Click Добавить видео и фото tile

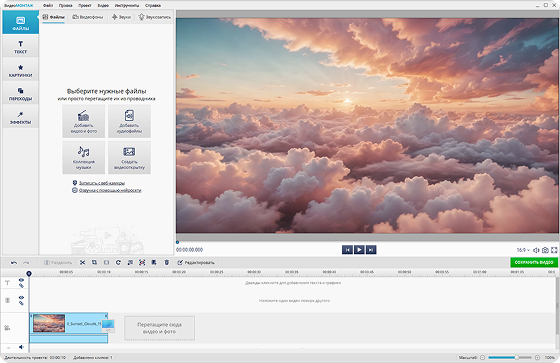tap(84, 121)
